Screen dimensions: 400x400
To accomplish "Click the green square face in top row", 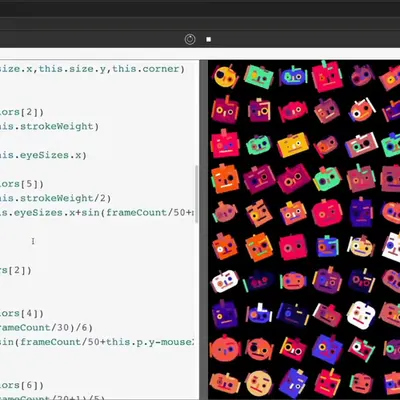I will pos(259,77).
